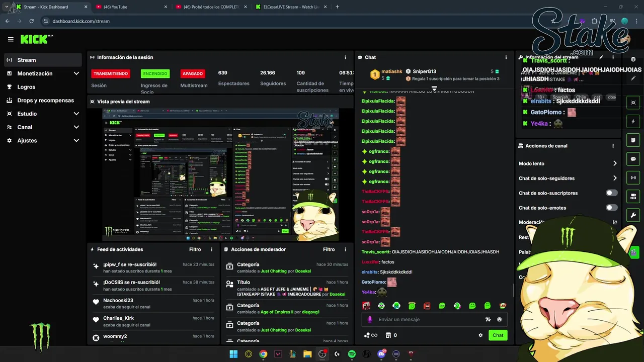
Task: Click the translate icon in chat input
Action: 488,319
